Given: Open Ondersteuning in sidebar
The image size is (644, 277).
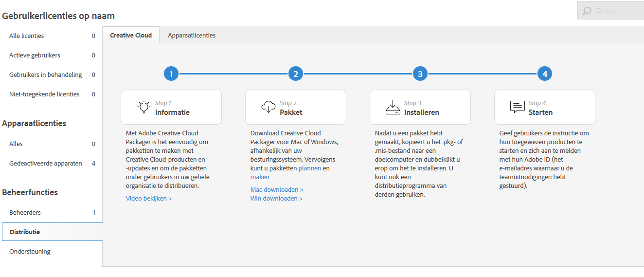Looking at the screenshot, I should coord(30,251).
